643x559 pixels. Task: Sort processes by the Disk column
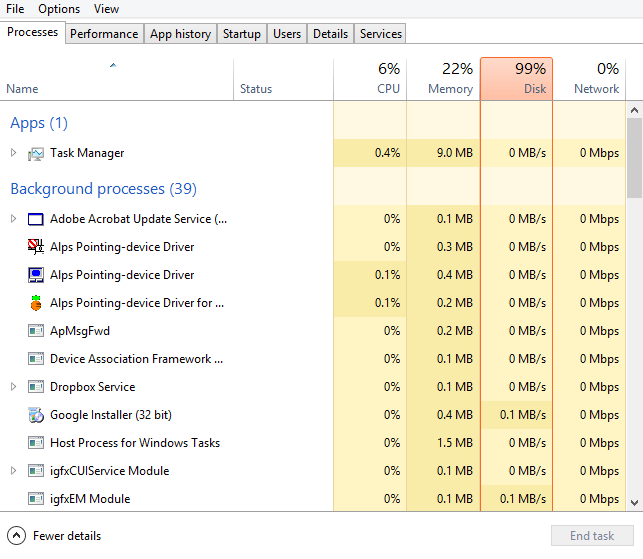516,79
